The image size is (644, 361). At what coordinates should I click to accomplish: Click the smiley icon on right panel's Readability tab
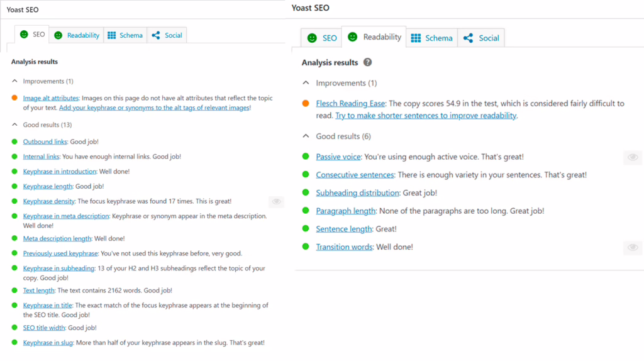pos(353,37)
